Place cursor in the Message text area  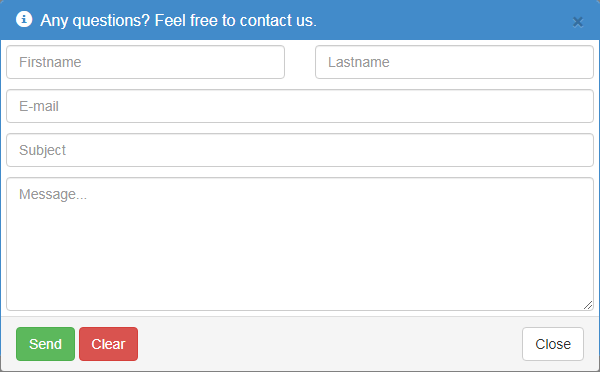[300, 244]
